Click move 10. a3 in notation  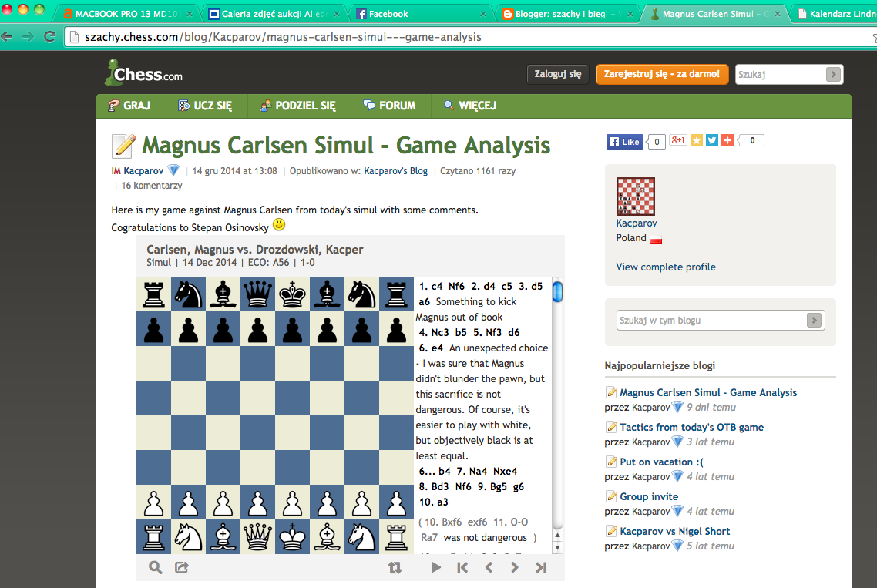433,502
